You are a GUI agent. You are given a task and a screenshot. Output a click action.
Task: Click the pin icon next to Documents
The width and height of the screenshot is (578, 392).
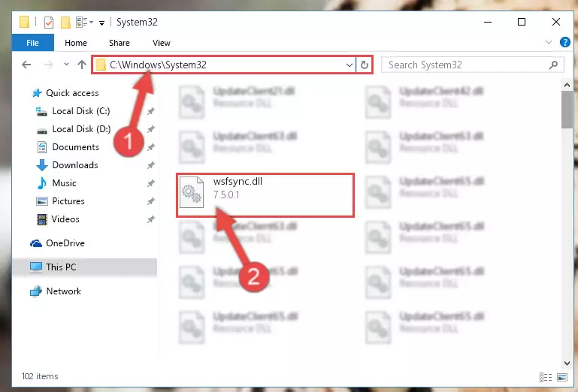pos(151,147)
